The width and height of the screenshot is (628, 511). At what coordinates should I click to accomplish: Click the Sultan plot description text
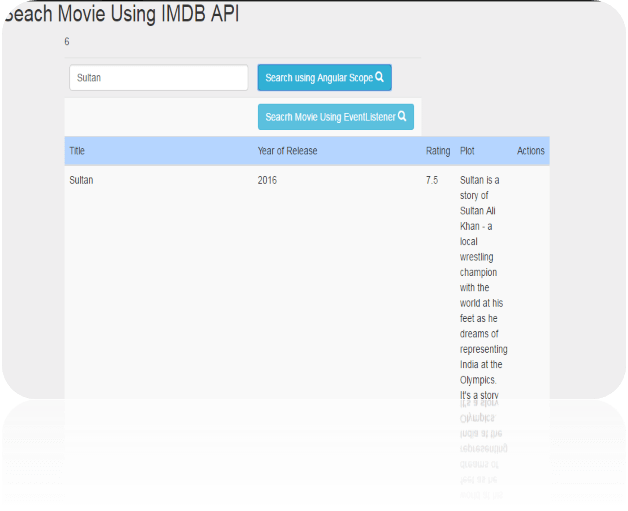point(483,287)
